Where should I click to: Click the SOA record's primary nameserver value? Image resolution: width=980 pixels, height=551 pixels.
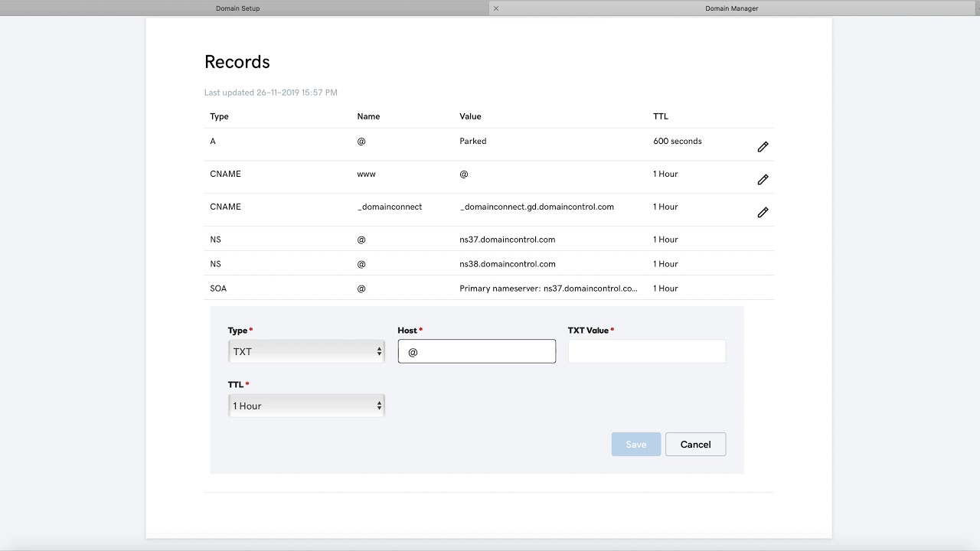548,289
